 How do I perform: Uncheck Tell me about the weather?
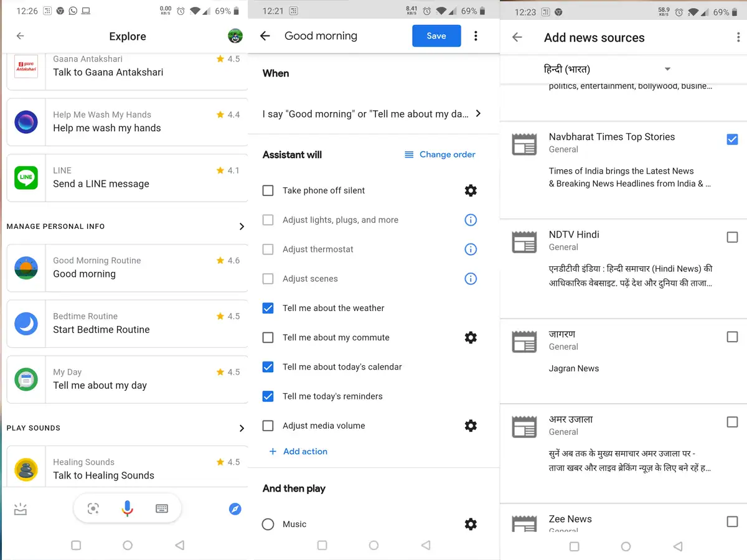coord(268,308)
